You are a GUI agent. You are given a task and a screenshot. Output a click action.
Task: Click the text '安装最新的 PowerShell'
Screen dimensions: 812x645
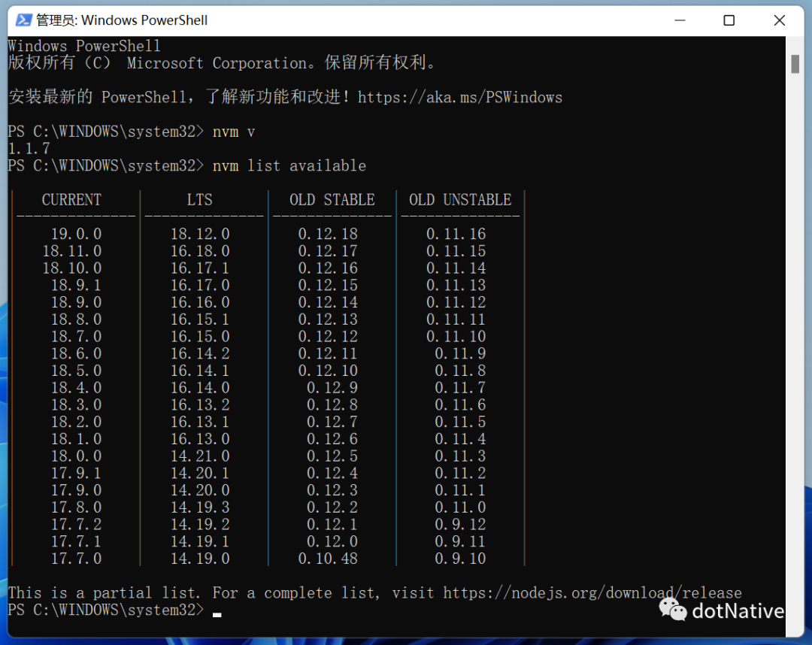pos(97,97)
